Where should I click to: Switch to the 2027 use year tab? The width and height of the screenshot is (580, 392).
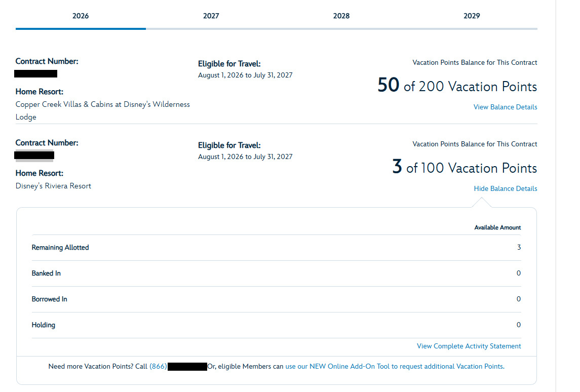point(211,16)
